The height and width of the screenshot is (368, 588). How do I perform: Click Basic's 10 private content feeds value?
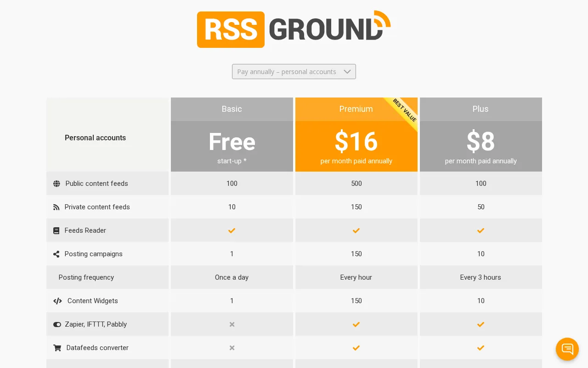pos(232,207)
